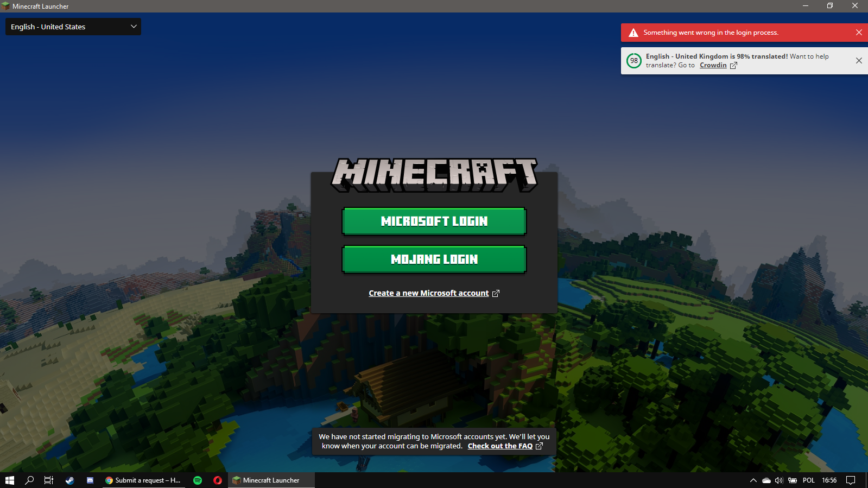Open the Windows Action Center notifications icon
Viewport: 868px width, 488px height.
tap(851, 480)
